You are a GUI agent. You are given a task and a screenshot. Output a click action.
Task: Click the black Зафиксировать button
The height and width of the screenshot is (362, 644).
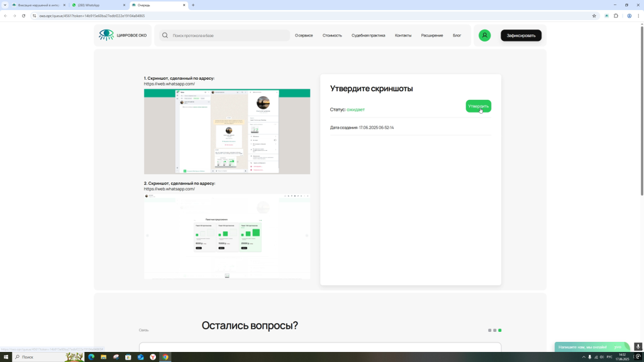click(521, 35)
